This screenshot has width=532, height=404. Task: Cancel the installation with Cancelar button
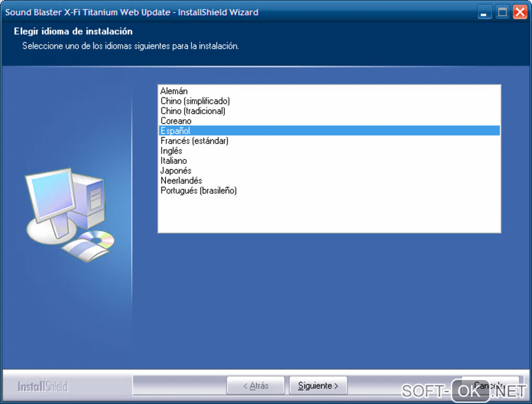[x=490, y=386]
